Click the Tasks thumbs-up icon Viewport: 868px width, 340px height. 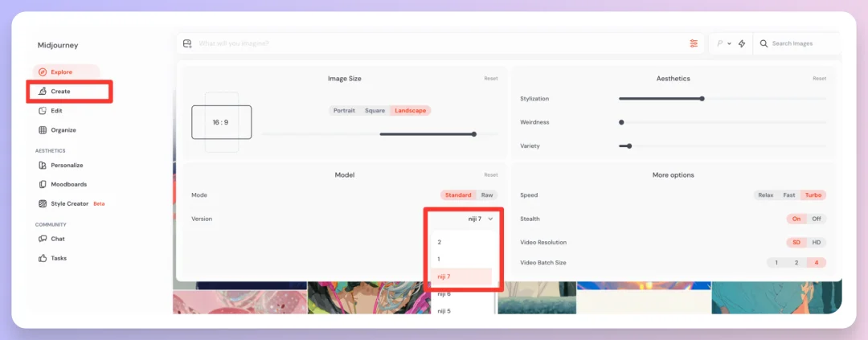[43, 258]
